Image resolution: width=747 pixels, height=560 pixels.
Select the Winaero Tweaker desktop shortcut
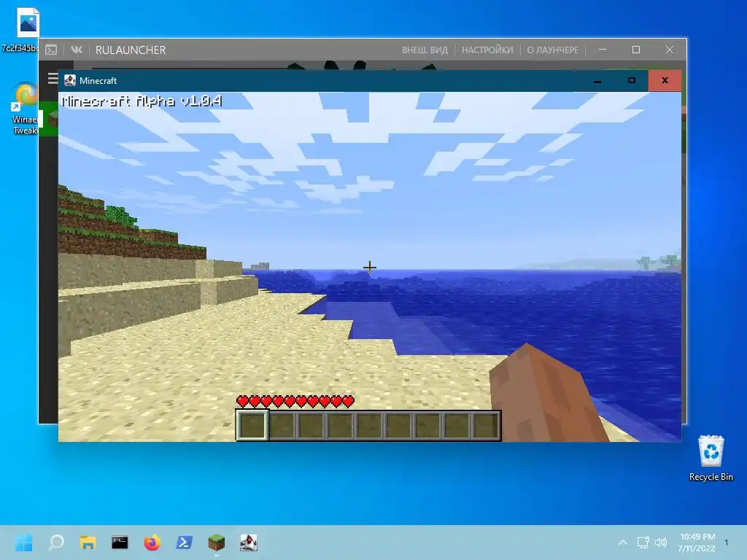(25, 109)
